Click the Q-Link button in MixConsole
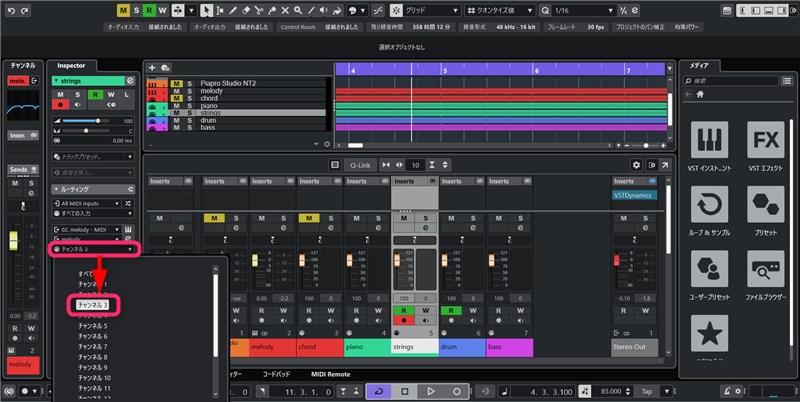 click(x=360, y=165)
